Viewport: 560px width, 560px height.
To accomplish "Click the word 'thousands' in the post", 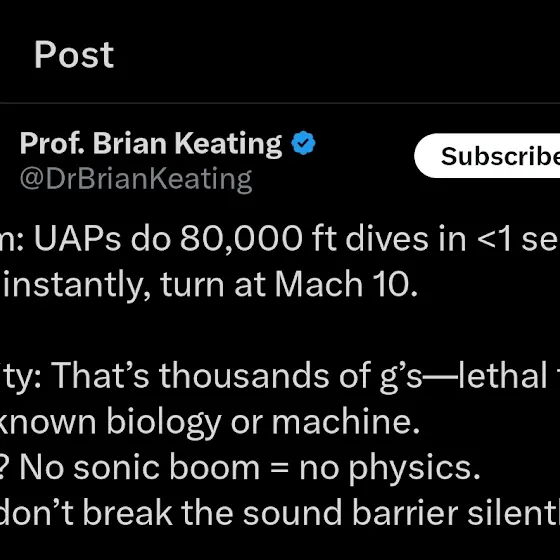I will [x=244, y=375].
